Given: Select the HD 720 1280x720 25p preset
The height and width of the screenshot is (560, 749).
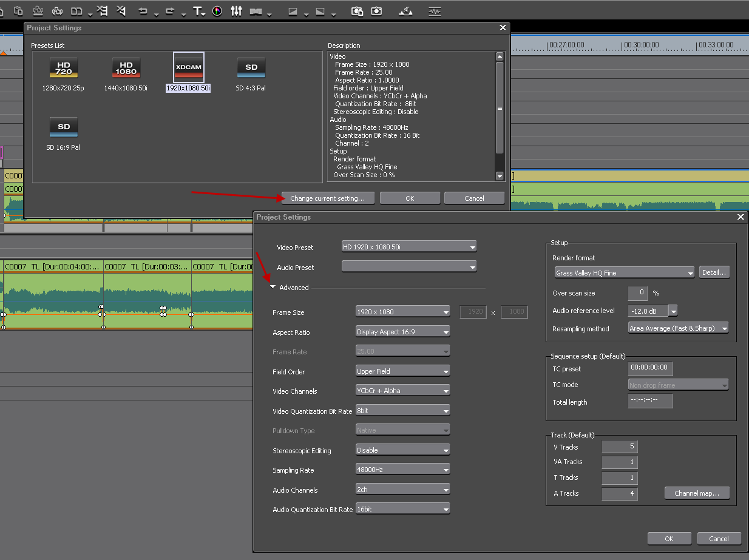Looking at the screenshot, I should [x=64, y=68].
